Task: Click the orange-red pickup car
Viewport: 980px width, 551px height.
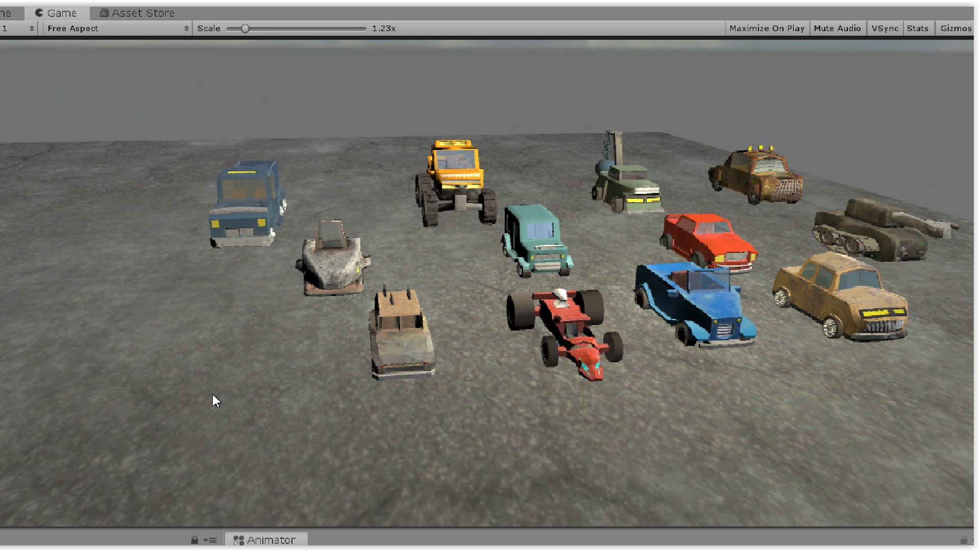Action: (x=708, y=242)
